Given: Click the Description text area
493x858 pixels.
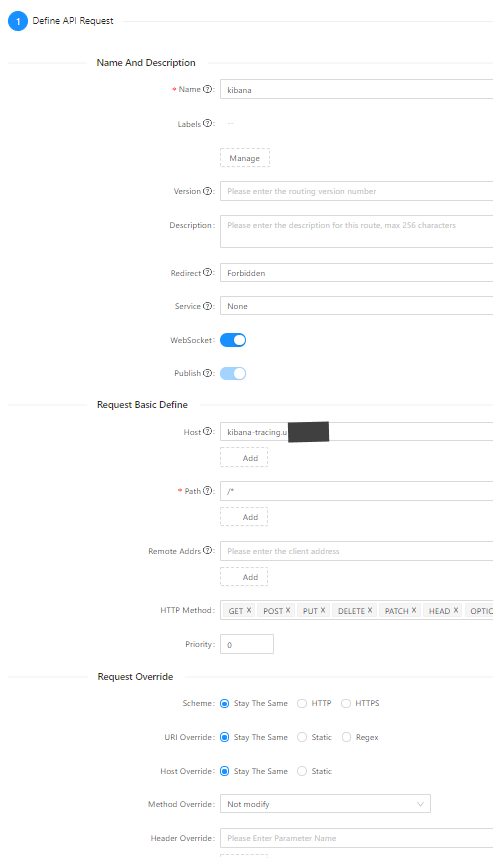Looking at the screenshot, I should tap(356, 231).
